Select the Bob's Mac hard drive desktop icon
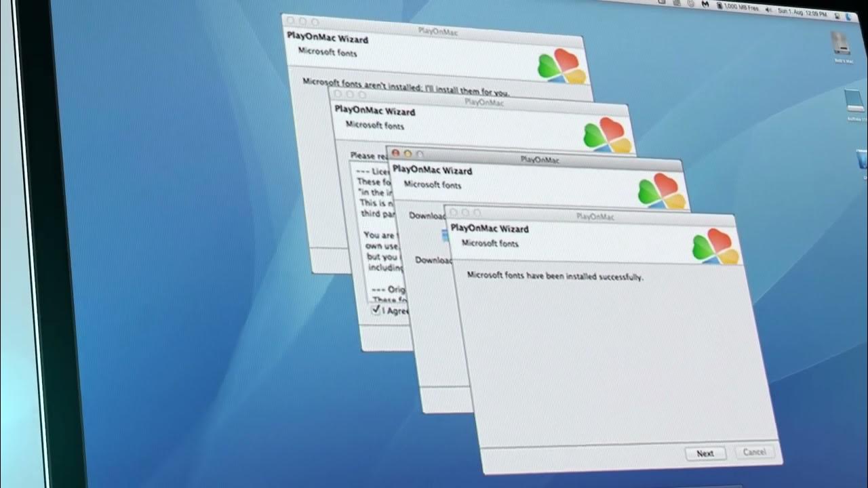Screen dimensions: 868x488 coord(840,45)
